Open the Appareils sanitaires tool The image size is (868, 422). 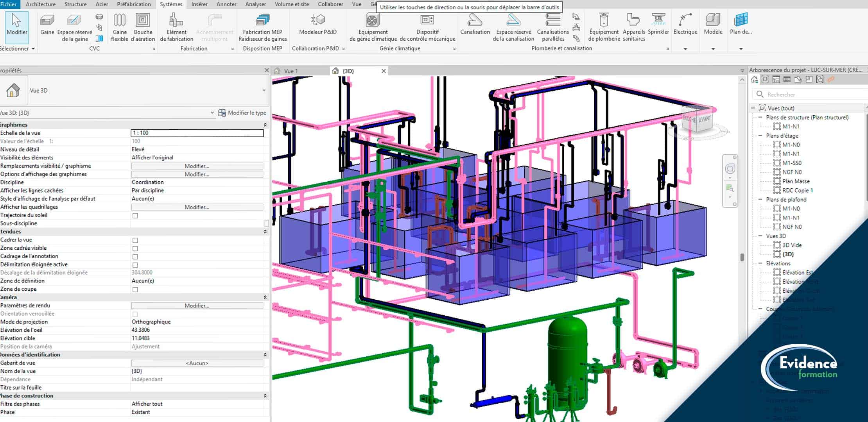tap(633, 27)
